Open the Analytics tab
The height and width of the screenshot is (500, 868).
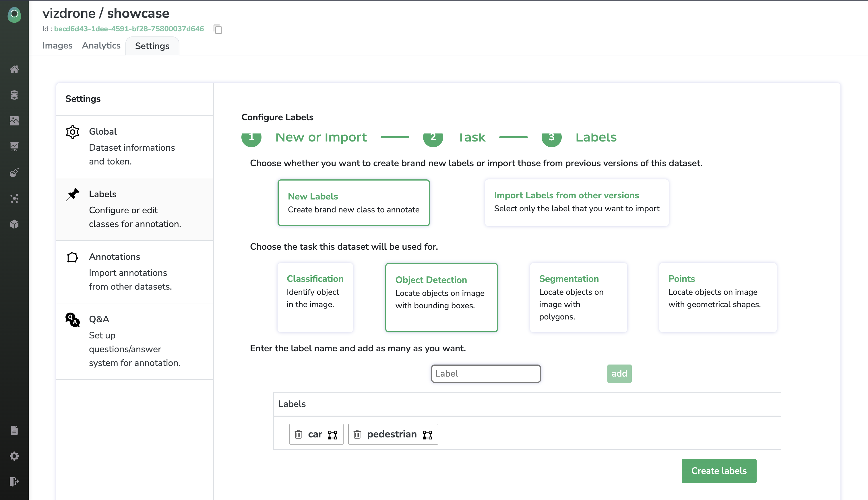click(x=101, y=46)
